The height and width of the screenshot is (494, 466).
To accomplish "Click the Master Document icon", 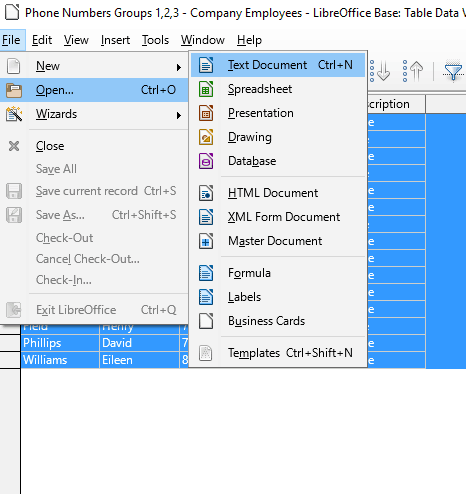I will pos(206,241).
